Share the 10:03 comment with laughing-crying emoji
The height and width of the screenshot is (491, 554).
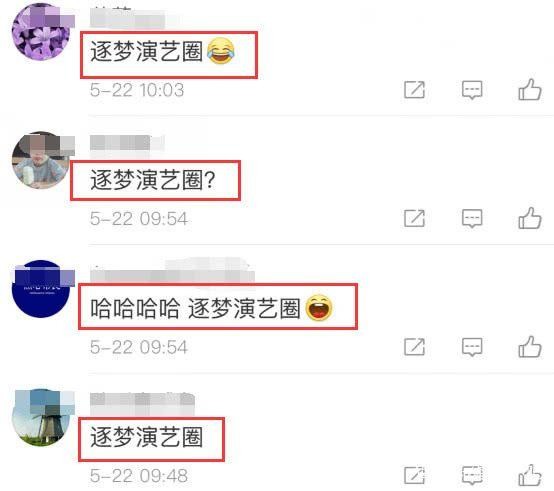tap(414, 90)
